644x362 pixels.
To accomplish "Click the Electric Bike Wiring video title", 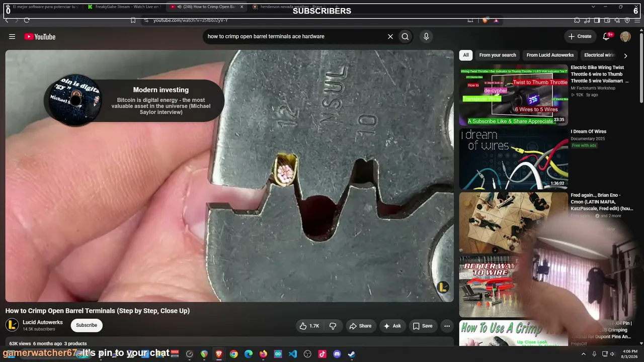I will [x=600, y=74].
